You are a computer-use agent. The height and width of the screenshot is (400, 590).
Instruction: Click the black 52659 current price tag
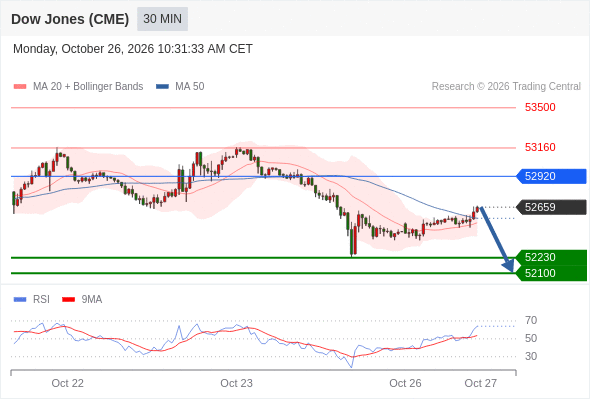click(x=551, y=207)
